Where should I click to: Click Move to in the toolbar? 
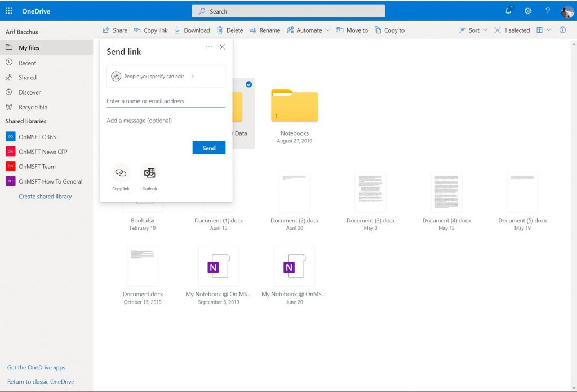tap(352, 30)
